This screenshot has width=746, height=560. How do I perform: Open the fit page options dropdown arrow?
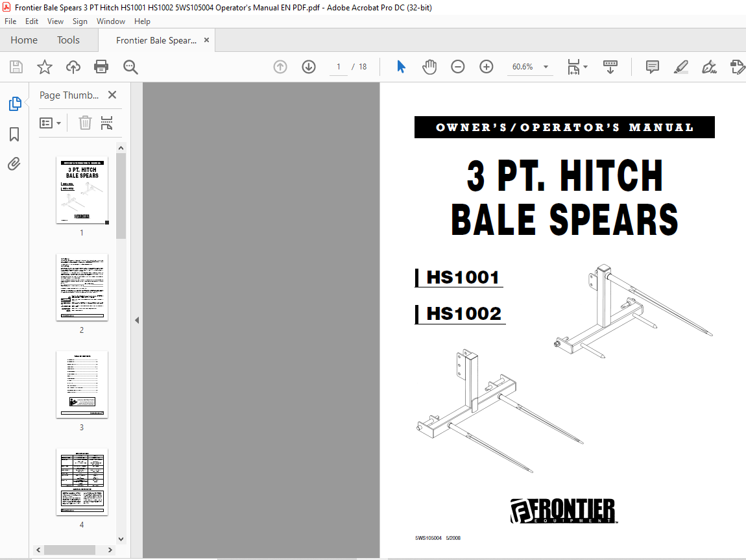586,67
